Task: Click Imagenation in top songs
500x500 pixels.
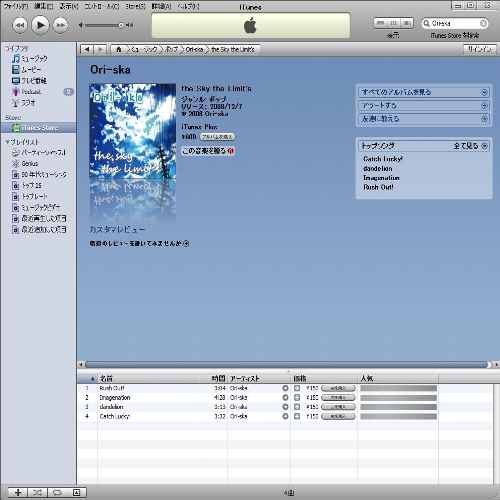Action: point(381,178)
